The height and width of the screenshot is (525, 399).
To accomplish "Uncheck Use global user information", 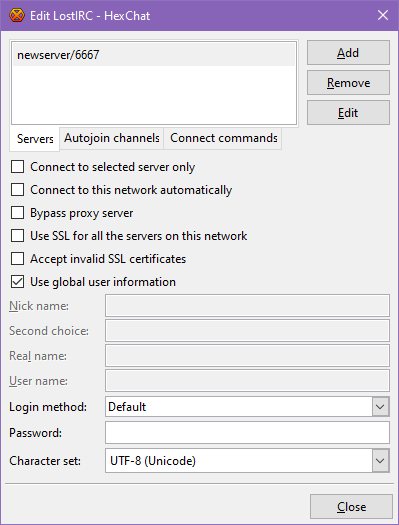I will pyautogui.click(x=17, y=282).
